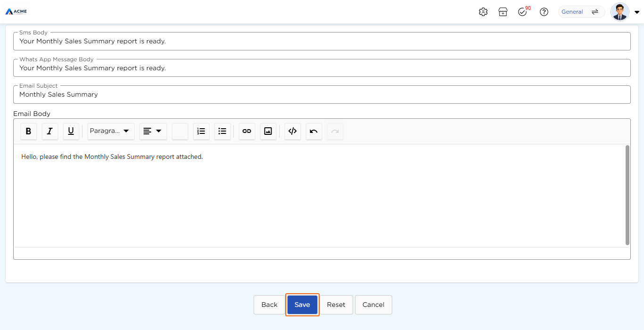The height and width of the screenshot is (330, 644).
Task: Open the user profile avatar
Action: 619,12
